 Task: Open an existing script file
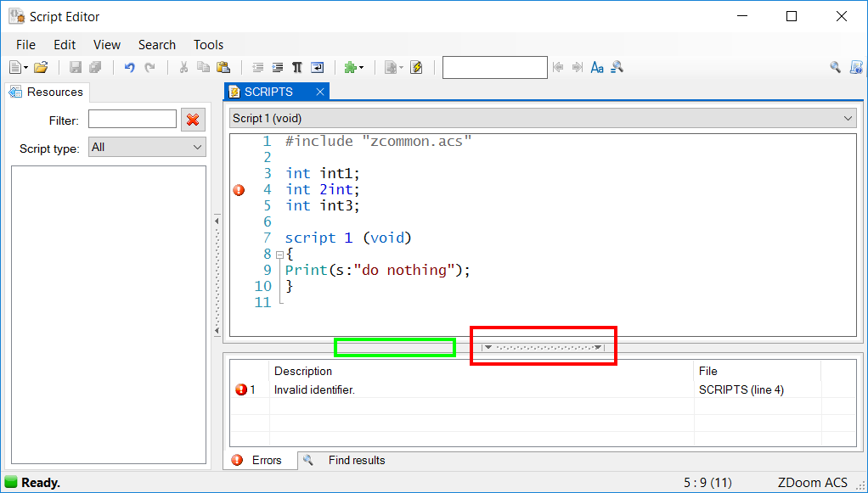[39, 67]
